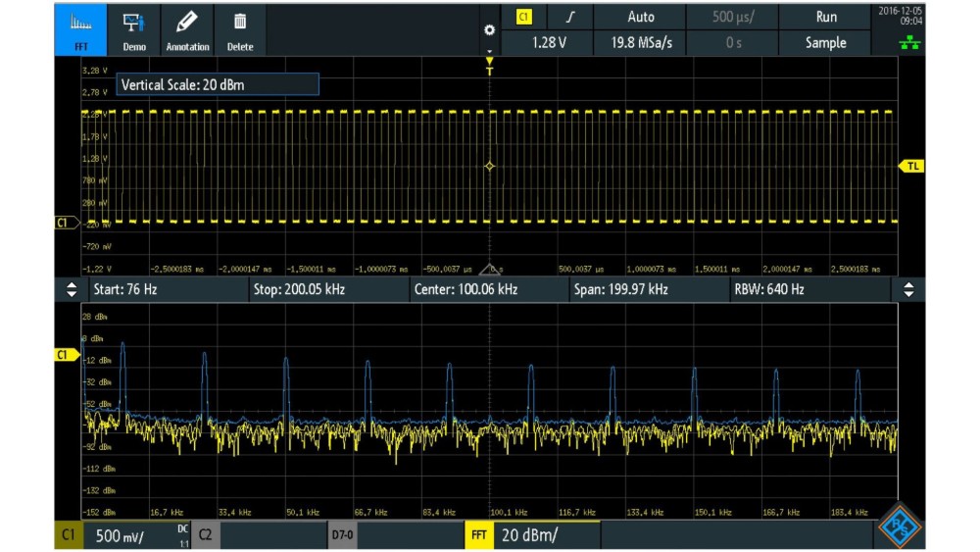Enable the D7-0 digital channels

342,535
